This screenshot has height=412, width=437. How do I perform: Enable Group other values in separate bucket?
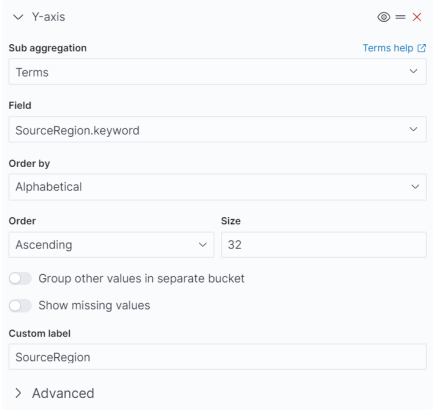(20, 278)
